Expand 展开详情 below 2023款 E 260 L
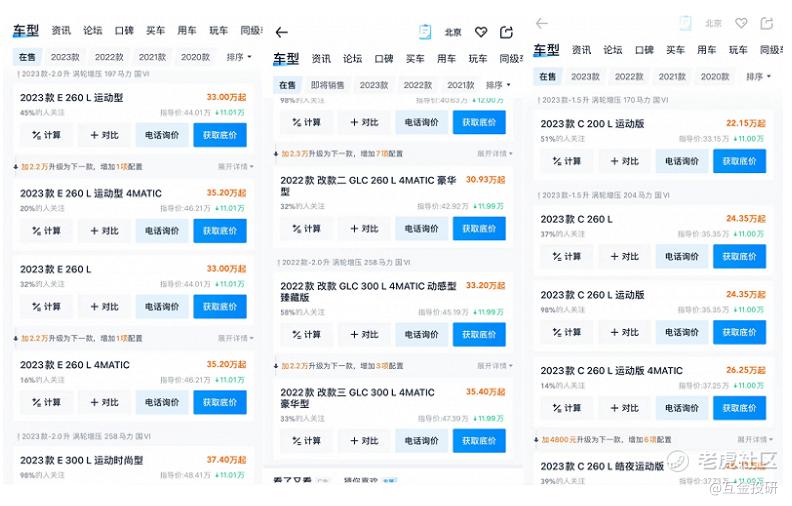Image resolution: width=792 pixels, height=506 pixels. click(x=236, y=338)
